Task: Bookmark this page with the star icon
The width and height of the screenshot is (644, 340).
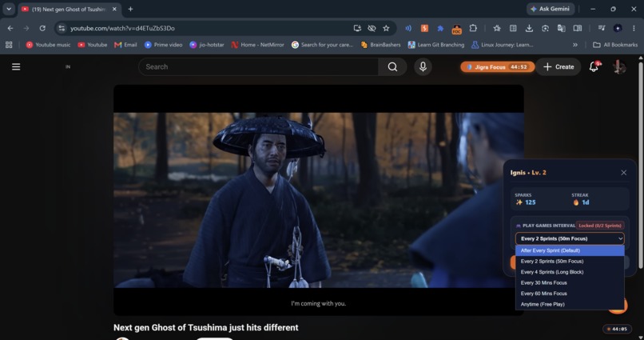Action: click(386, 28)
